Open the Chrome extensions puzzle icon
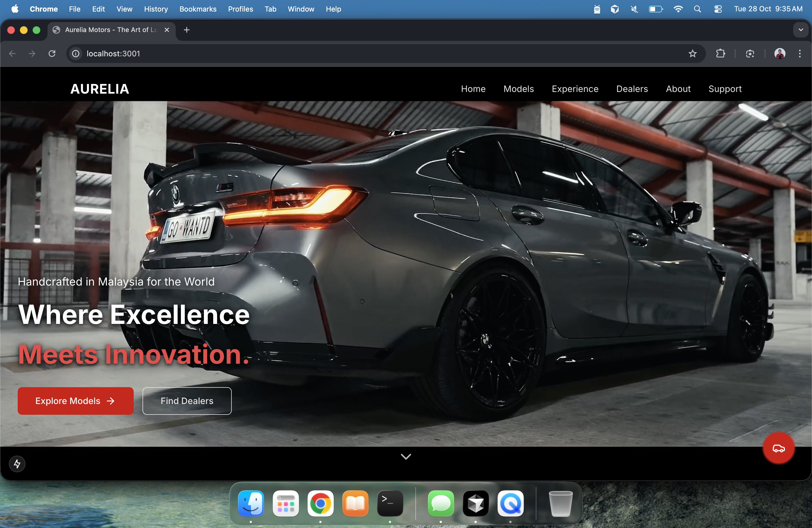 [720, 54]
